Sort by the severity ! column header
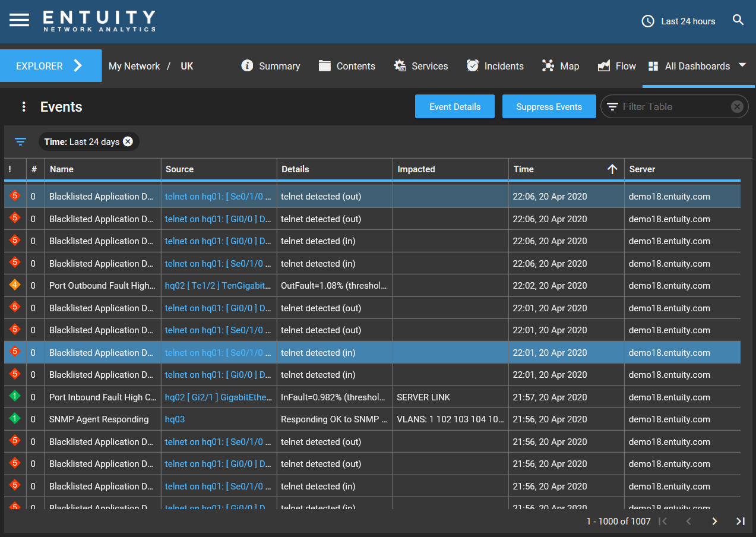Screen dimensions: 756x537 pyautogui.click(x=15, y=169)
